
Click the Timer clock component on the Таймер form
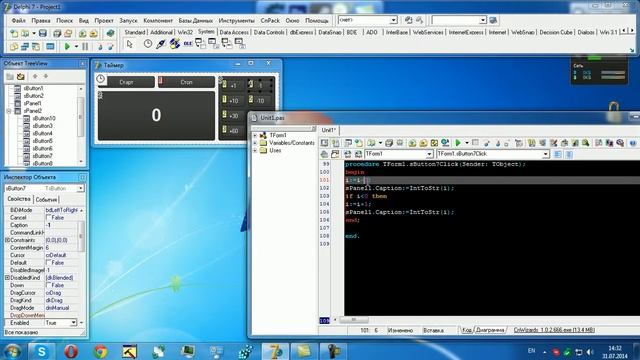coord(101,79)
